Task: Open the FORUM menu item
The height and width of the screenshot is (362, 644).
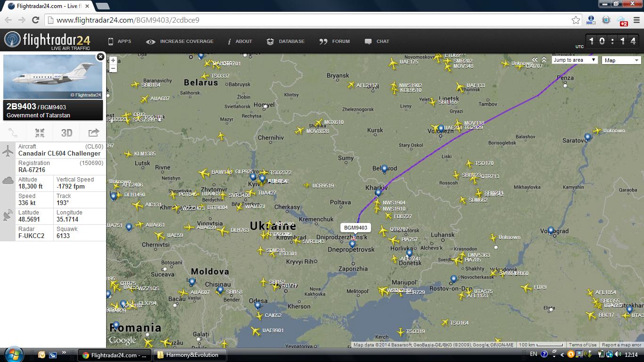Action: coord(335,41)
